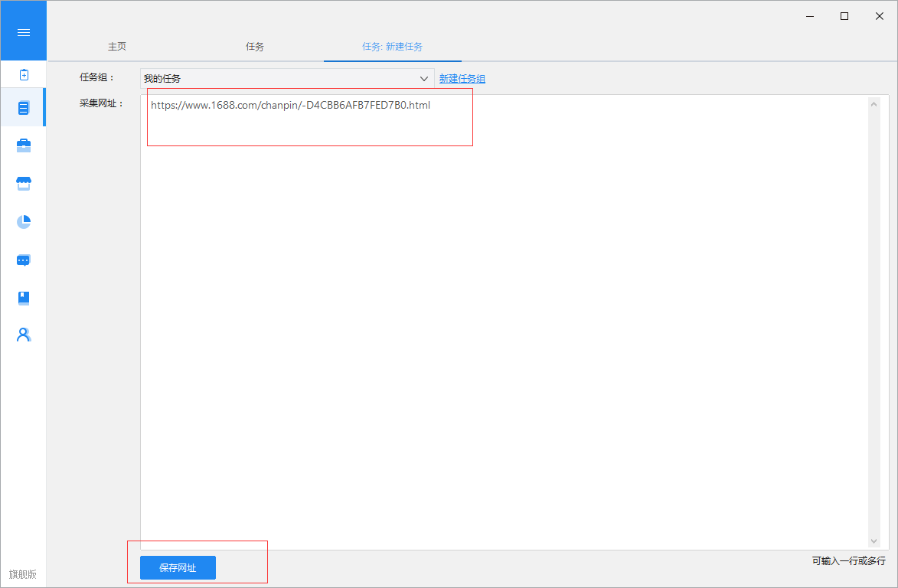Close the application window
This screenshot has width=898, height=588.
tap(880, 16)
